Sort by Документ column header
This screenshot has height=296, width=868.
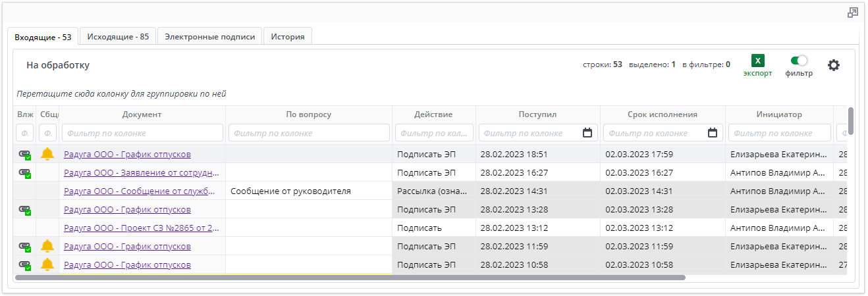click(142, 114)
